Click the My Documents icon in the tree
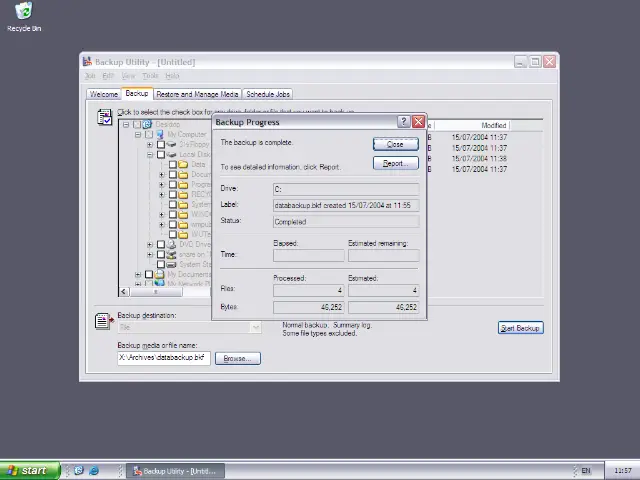Screen dimensions: 640x480 click(159, 274)
